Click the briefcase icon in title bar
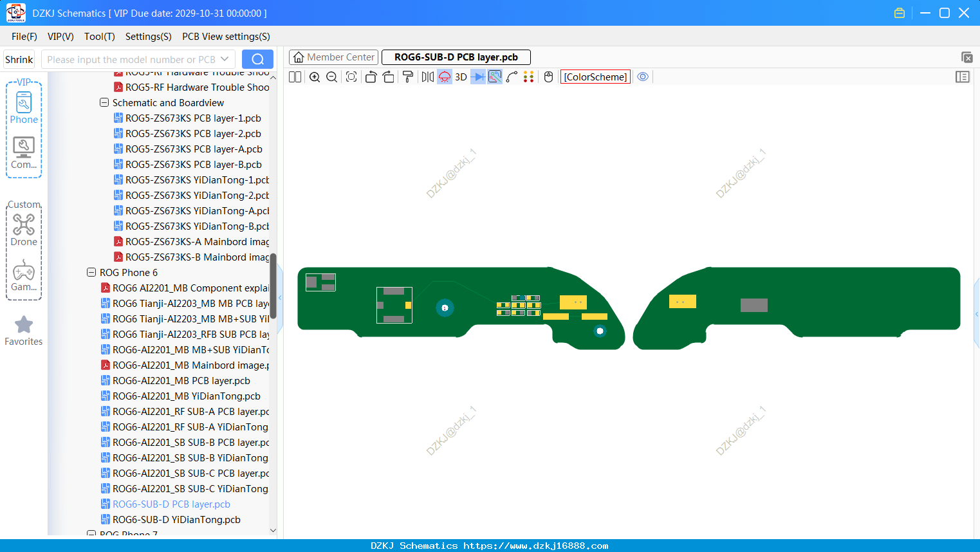Image resolution: width=980 pixels, height=552 pixels. (900, 13)
